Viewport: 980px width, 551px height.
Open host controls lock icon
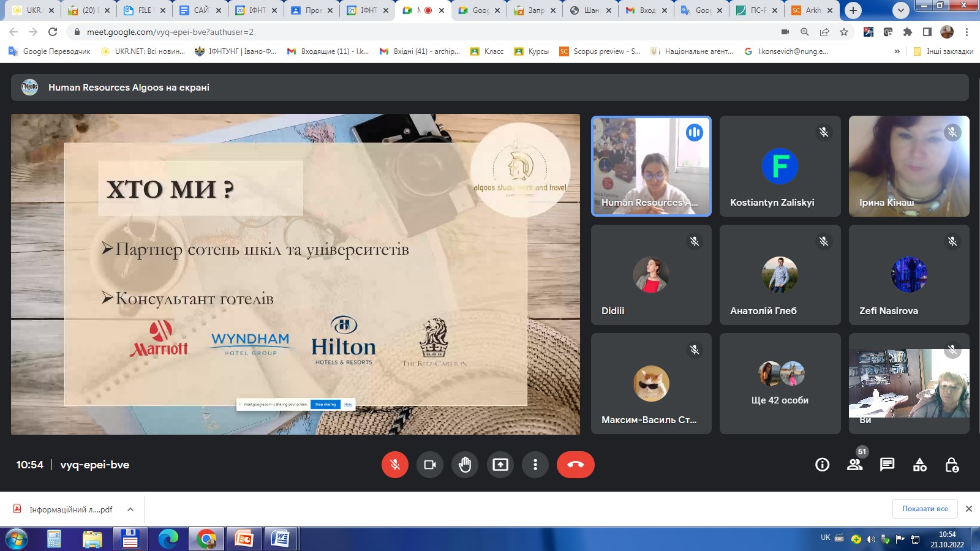tap(952, 465)
